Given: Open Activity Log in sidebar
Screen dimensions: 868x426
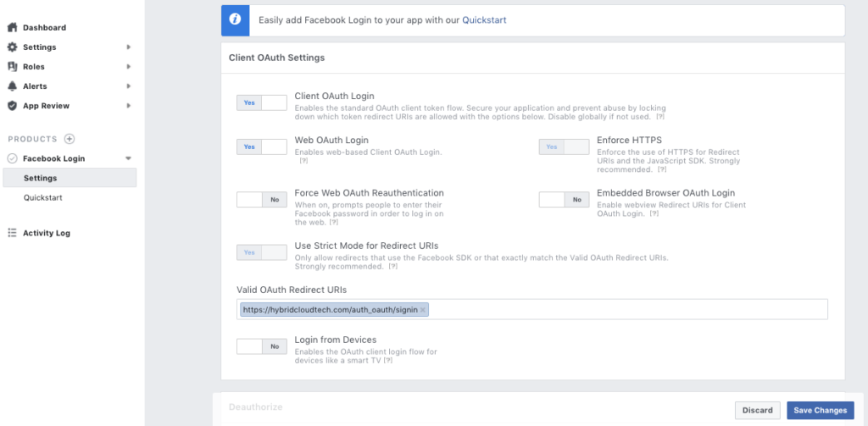Looking at the screenshot, I should coord(47,233).
